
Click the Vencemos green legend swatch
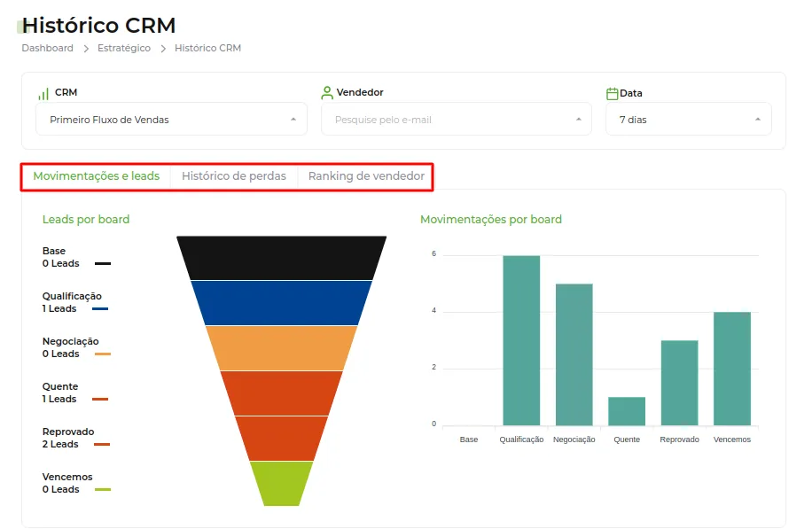click(103, 489)
